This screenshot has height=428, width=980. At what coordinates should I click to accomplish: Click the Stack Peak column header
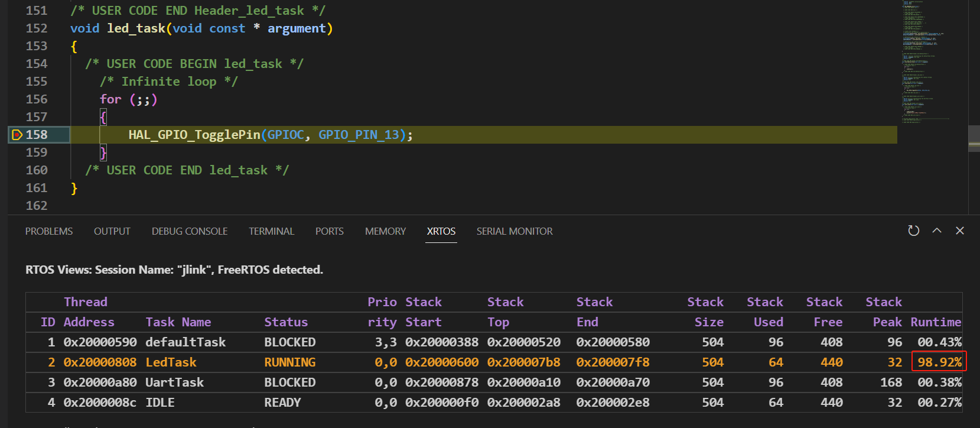pos(884,312)
